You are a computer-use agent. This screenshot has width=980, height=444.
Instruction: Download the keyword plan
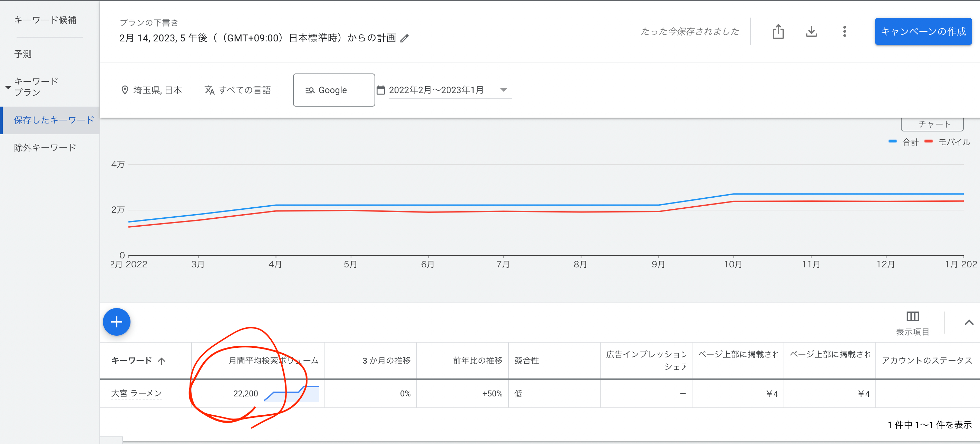click(x=811, y=31)
